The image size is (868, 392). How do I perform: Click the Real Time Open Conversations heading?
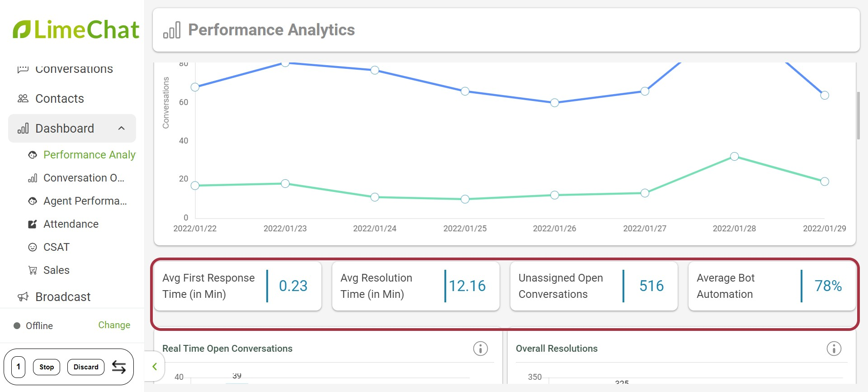pos(227,349)
